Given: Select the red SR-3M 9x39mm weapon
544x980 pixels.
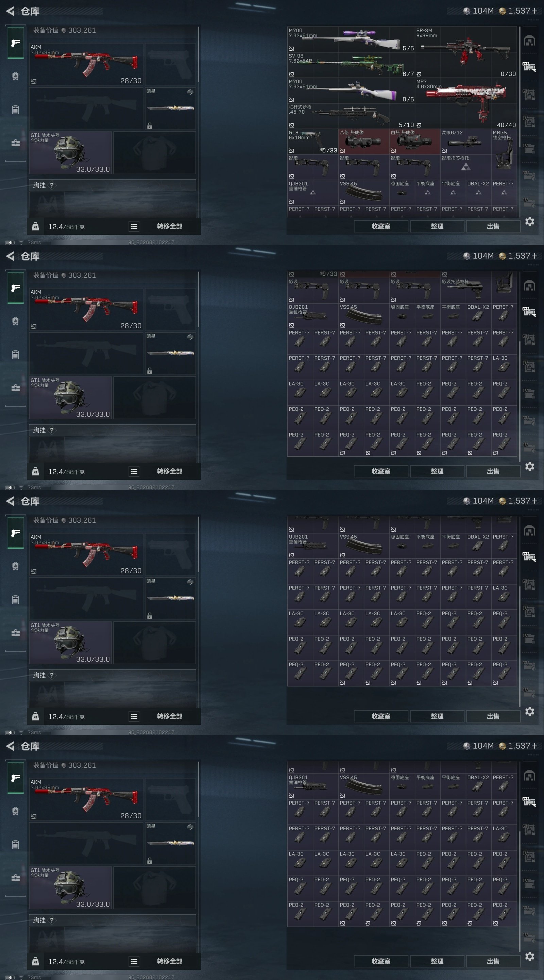Looking at the screenshot, I should [466, 52].
